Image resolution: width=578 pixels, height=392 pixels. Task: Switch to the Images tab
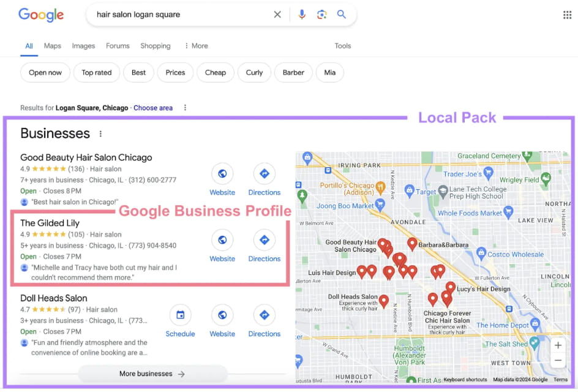coord(83,46)
